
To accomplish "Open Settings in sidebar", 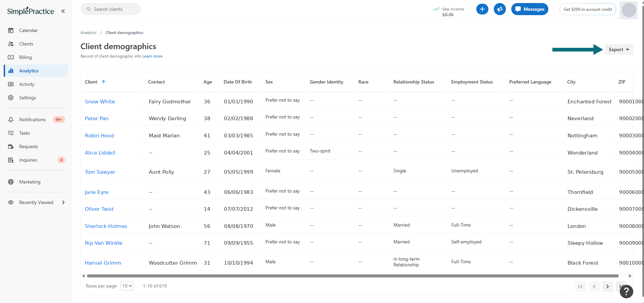I will [x=36, y=98].
